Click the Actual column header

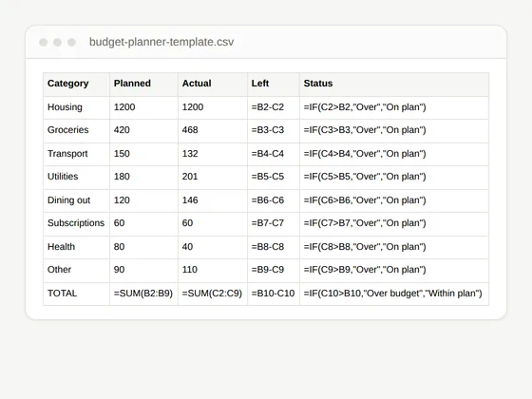(213, 85)
